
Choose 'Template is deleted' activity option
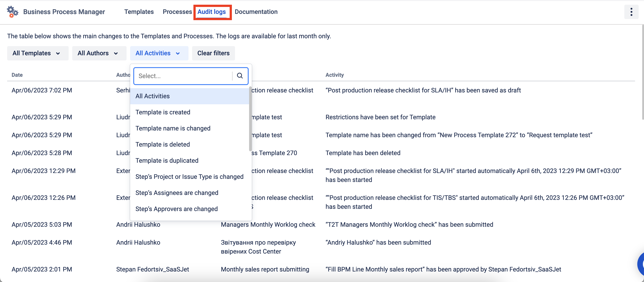point(163,144)
